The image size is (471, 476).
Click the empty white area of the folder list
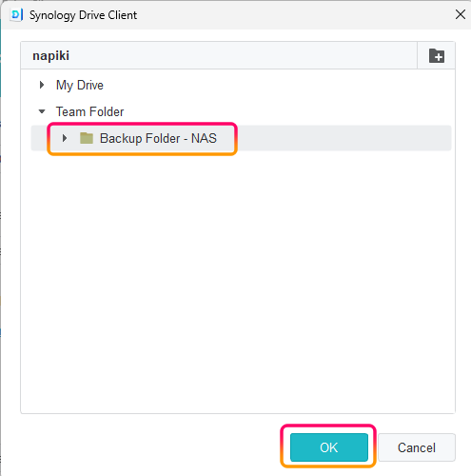[238, 279]
